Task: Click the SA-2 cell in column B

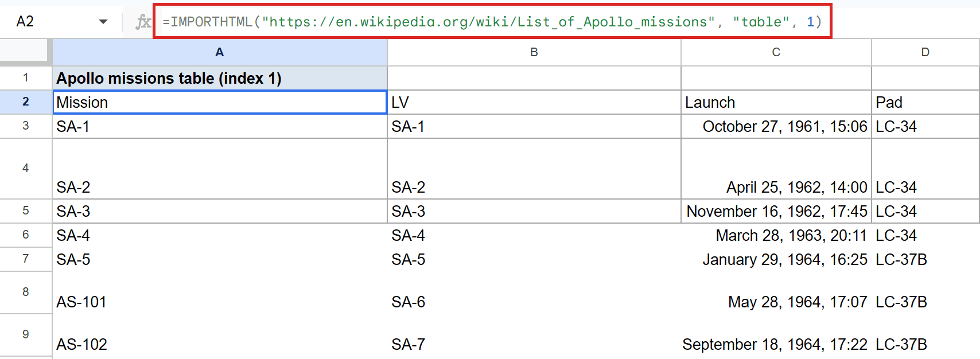Action: pos(534,169)
